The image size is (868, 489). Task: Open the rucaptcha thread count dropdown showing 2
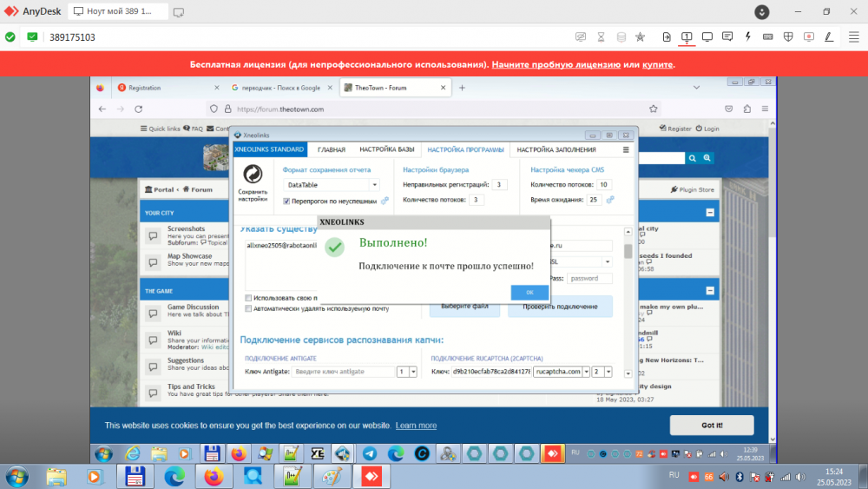coord(608,372)
